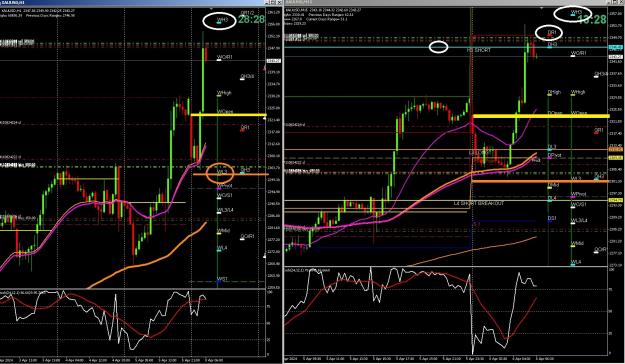Select the orange horizontal line in left chart
Image resolution: width=625 pixels, height=364 pixels.
tap(231, 174)
